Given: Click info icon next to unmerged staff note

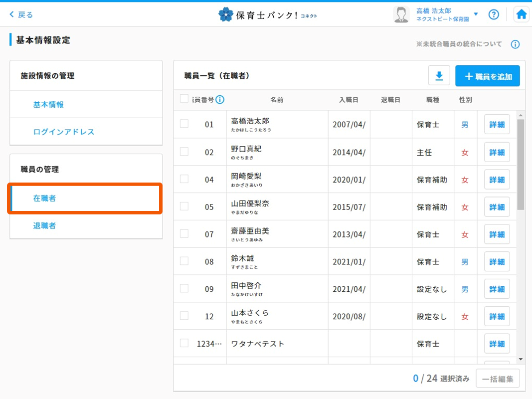Looking at the screenshot, I should pyautogui.click(x=516, y=44).
